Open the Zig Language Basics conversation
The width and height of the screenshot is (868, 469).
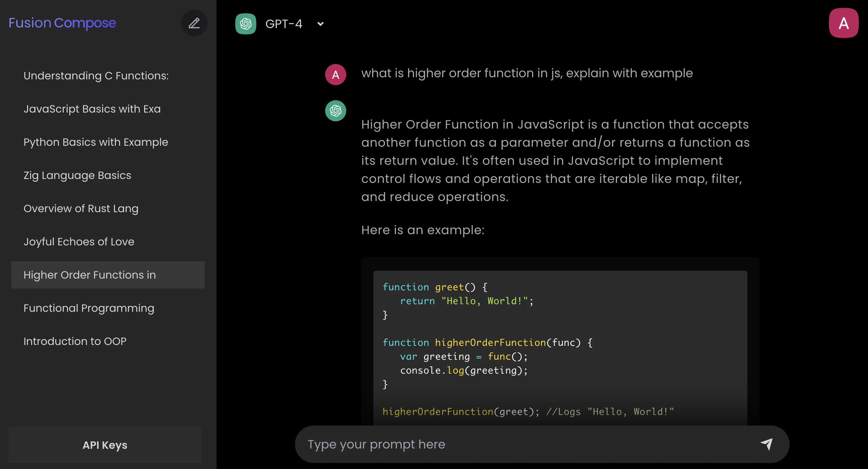(x=77, y=175)
